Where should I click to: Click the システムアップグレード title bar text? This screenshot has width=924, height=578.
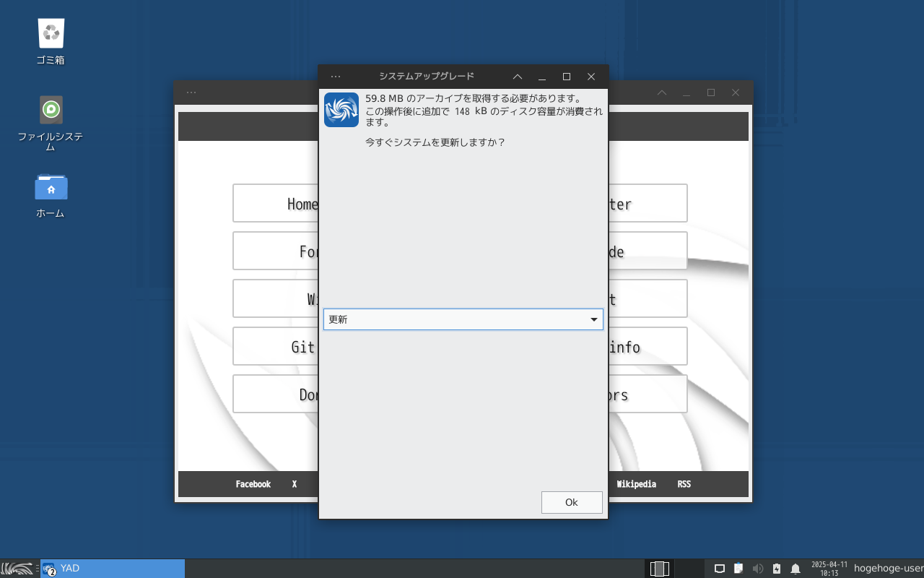pyautogui.click(x=427, y=77)
